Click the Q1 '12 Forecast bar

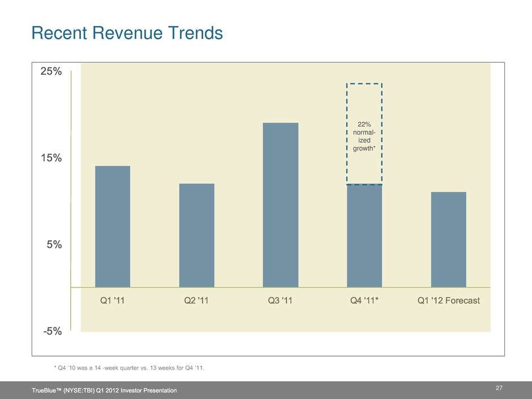tap(448, 239)
